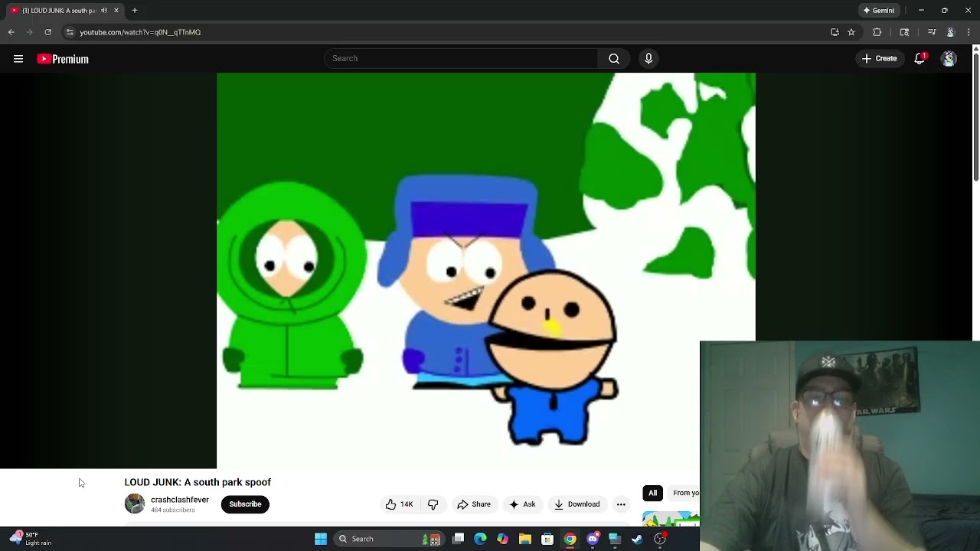This screenshot has height=551, width=980.
Task: Click the YouTube search magnifier button
Action: [614, 59]
